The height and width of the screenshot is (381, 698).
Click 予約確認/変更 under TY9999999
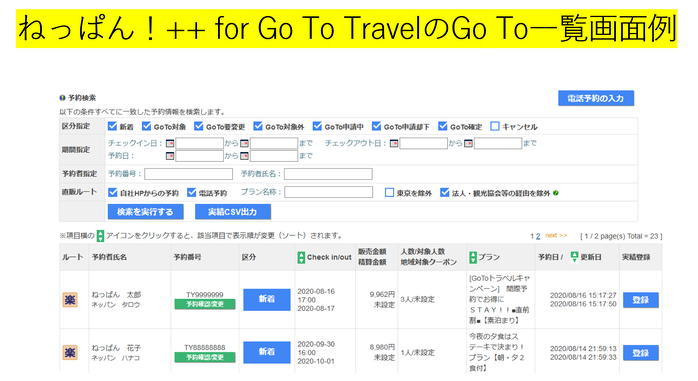(x=205, y=304)
